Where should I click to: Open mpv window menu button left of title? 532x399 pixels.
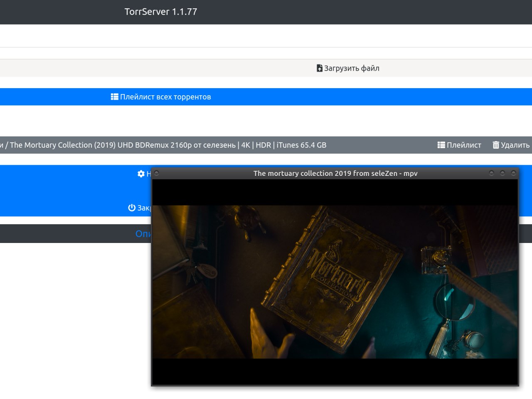pyautogui.click(x=157, y=173)
